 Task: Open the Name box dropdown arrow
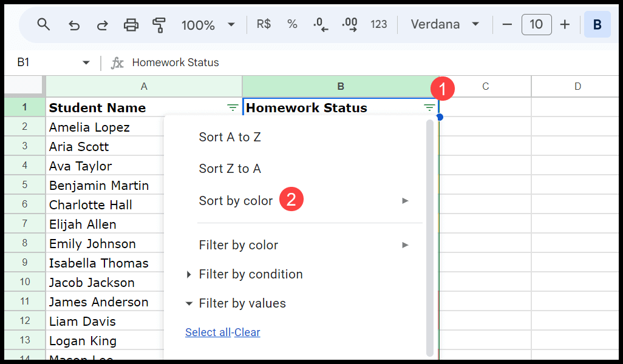[x=86, y=62]
